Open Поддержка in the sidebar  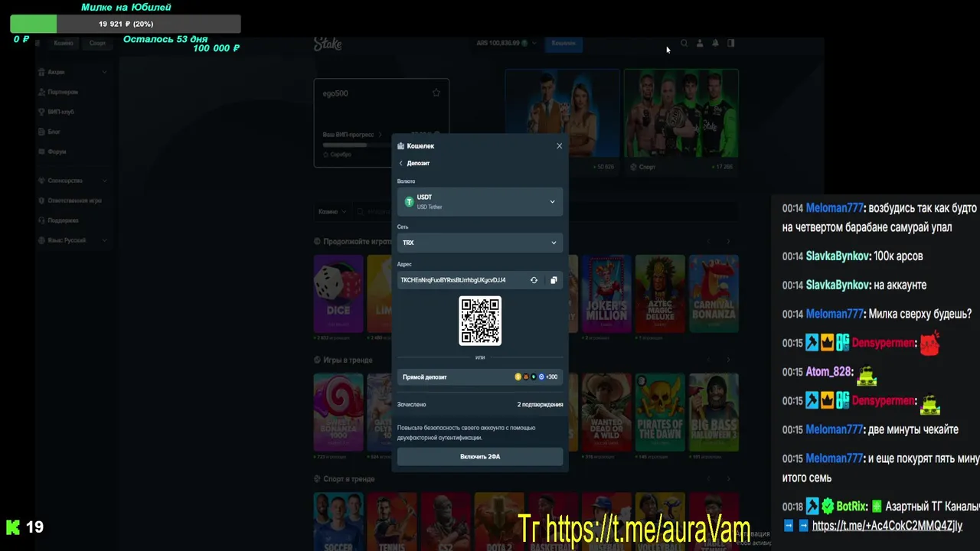[x=63, y=220]
